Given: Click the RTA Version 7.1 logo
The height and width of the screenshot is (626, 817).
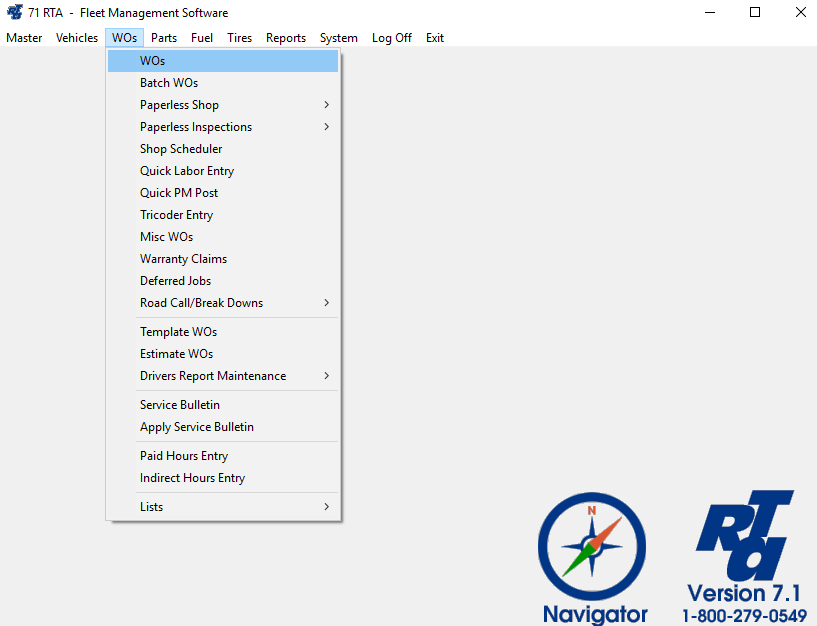Looking at the screenshot, I should coord(745,555).
